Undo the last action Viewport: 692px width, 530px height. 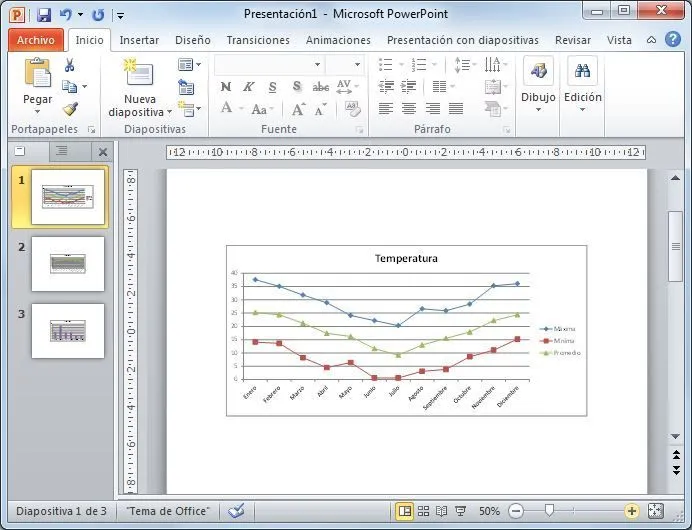tap(66, 15)
